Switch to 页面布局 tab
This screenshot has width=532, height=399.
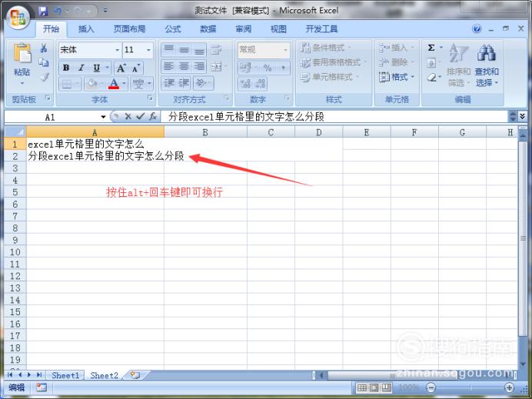pos(129,29)
